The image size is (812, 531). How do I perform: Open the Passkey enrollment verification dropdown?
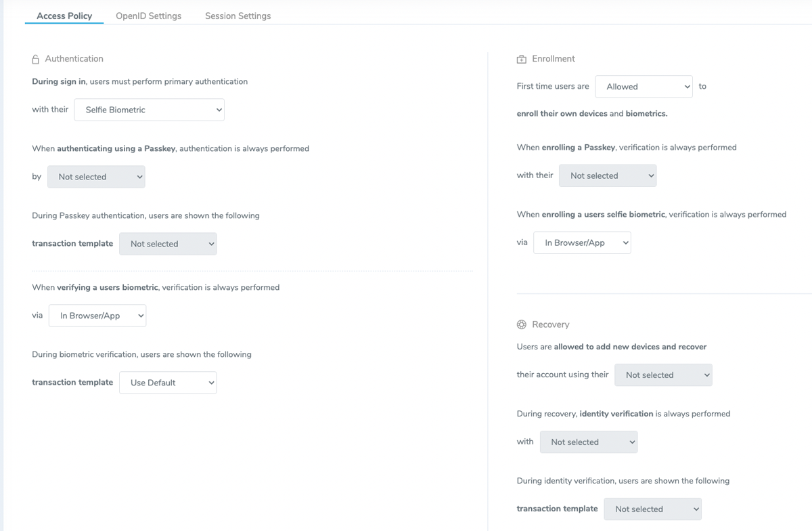coord(607,175)
